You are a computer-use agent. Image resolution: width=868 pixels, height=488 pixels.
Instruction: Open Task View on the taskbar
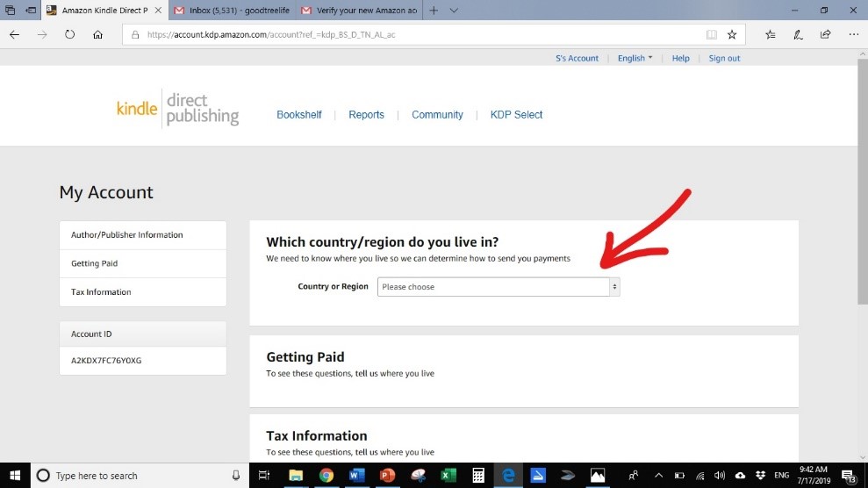coord(264,476)
